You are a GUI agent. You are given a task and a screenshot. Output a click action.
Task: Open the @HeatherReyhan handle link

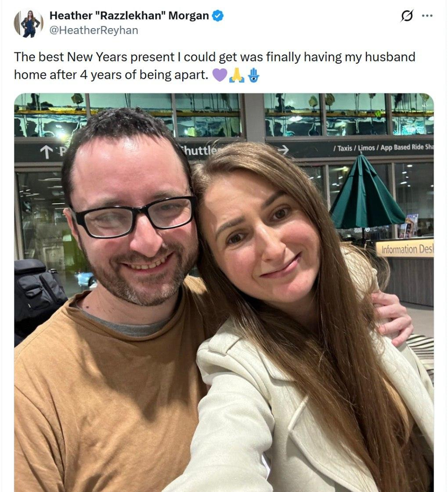point(94,30)
